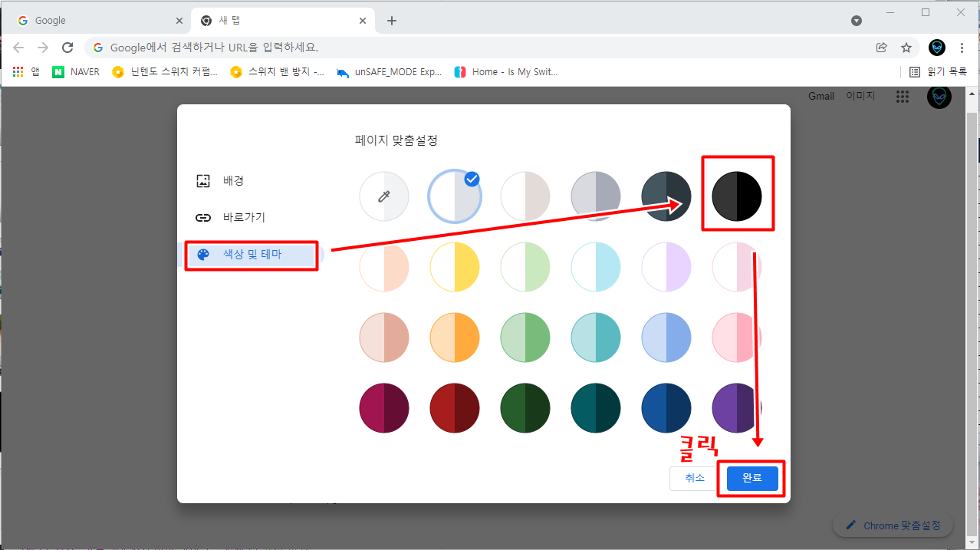Viewport: 980px width, 550px height.
Task: Open the Google apps grid icon
Action: (x=903, y=97)
